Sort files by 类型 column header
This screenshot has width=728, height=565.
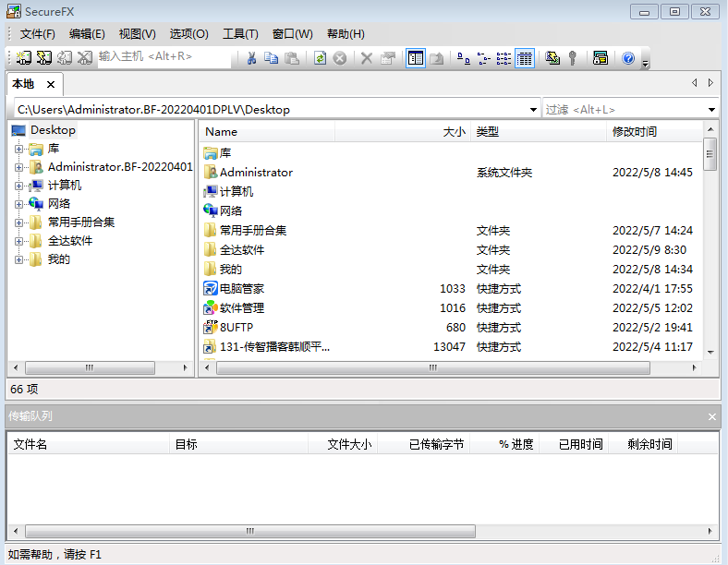coord(539,132)
